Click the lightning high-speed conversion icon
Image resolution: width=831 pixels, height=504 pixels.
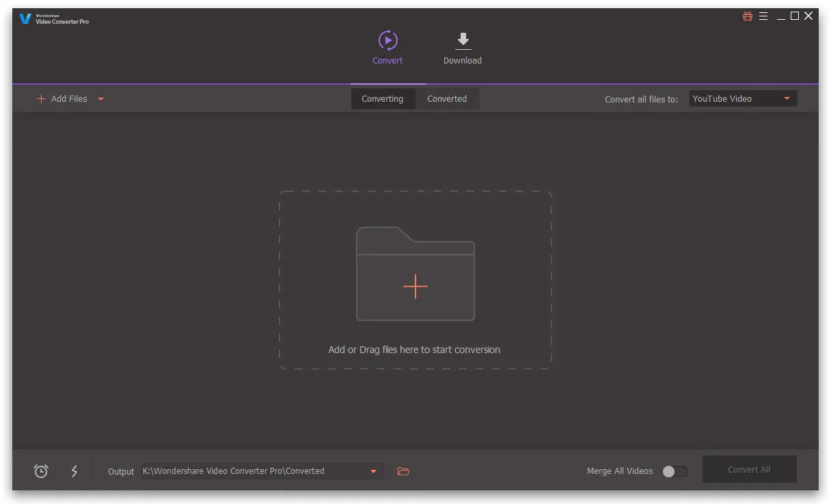[x=74, y=471]
